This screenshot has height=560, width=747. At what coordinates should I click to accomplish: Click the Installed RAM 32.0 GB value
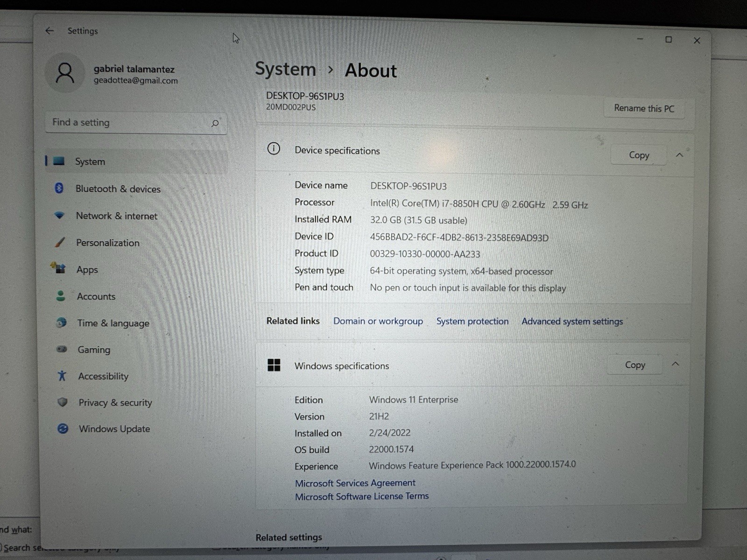tap(419, 220)
